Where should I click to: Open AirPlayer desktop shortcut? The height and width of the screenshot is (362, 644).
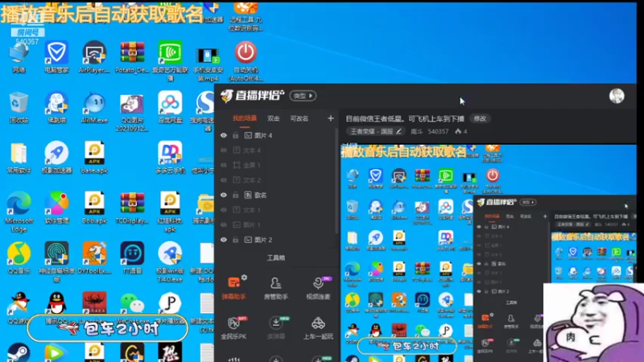click(94, 57)
